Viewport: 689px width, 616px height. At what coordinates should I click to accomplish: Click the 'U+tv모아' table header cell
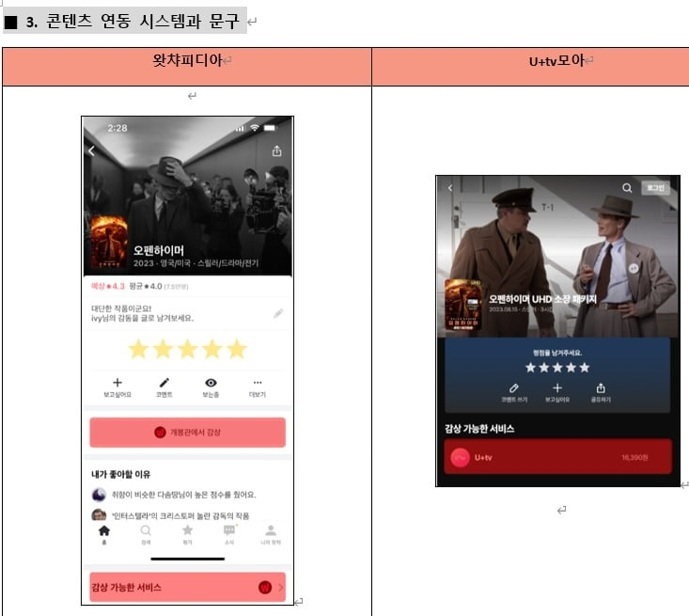[x=530, y=67]
